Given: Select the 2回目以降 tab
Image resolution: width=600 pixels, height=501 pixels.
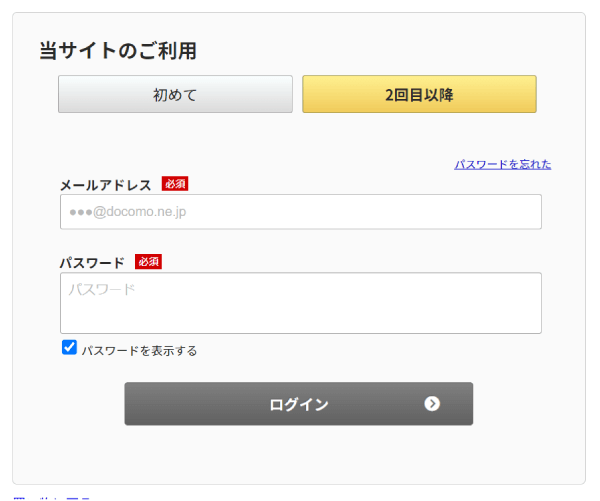Looking at the screenshot, I should click(x=419, y=95).
